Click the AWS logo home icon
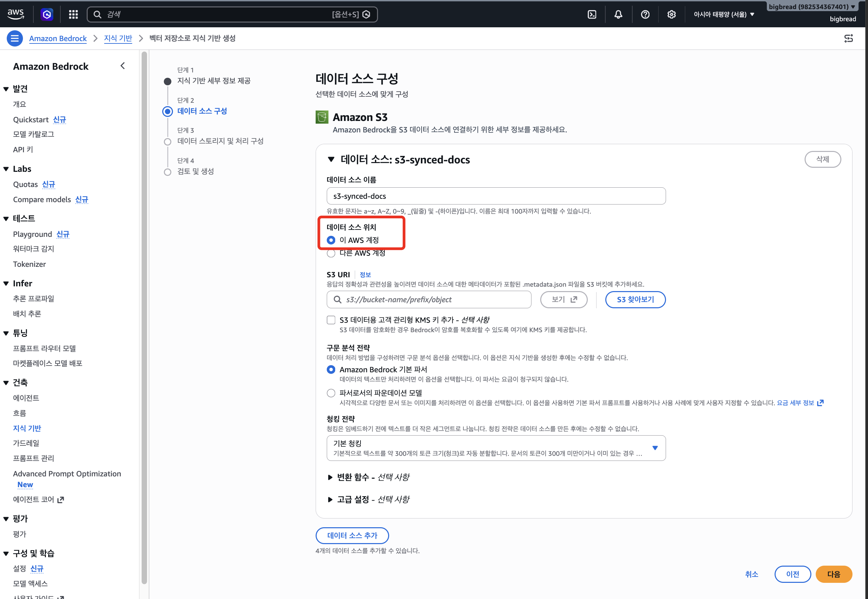Image resolution: width=868 pixels, height=599 pixels. pyautogui.click(x=16, y=14)
